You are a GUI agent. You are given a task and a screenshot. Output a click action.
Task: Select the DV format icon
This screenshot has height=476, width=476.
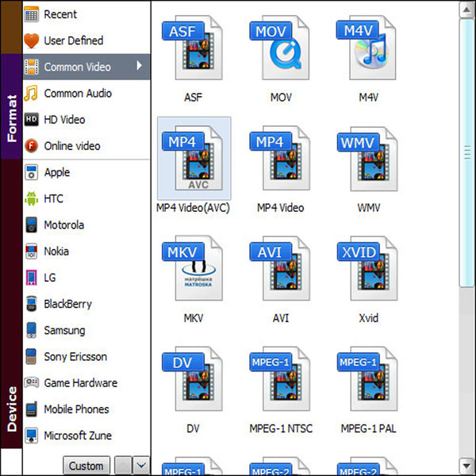pos(193,379)
